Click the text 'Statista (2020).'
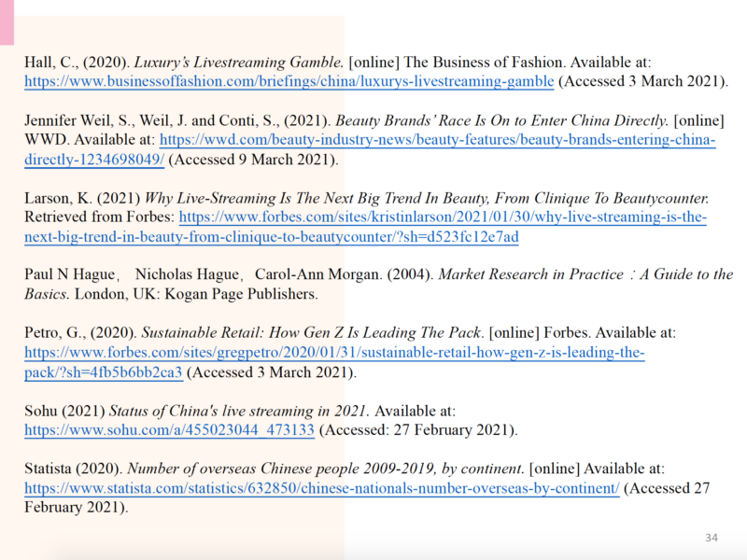Viewport: 747px width, 560px height. coord(74,469)
